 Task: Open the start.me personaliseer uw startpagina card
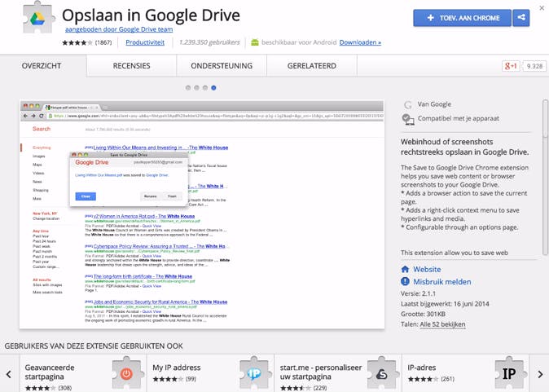tap(338, 373)
